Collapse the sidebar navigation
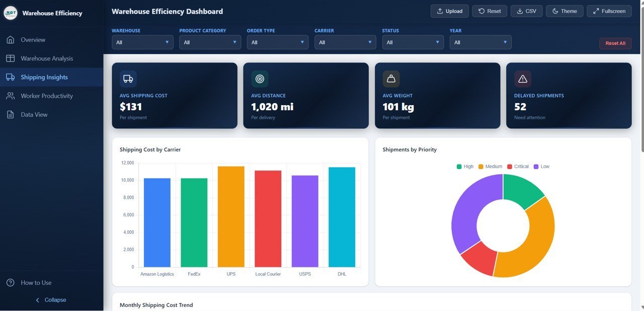 (x=51, y=300)
